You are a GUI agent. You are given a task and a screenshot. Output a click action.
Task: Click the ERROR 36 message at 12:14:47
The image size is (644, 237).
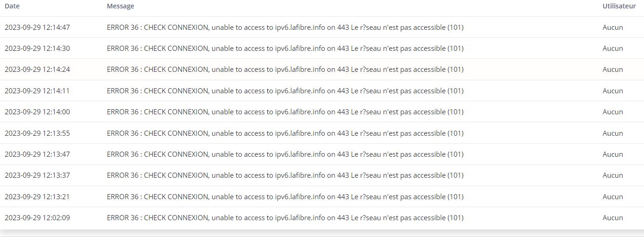pos(285,27)
